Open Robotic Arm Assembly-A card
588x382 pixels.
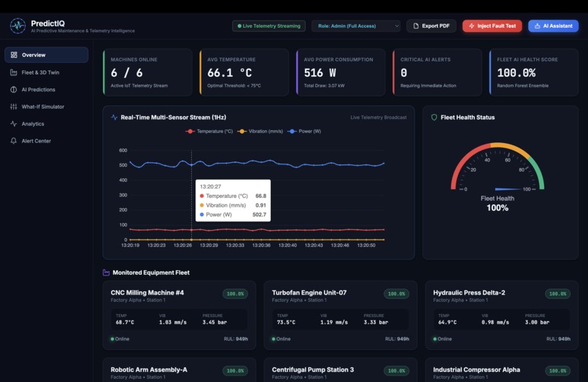[179, 370]
